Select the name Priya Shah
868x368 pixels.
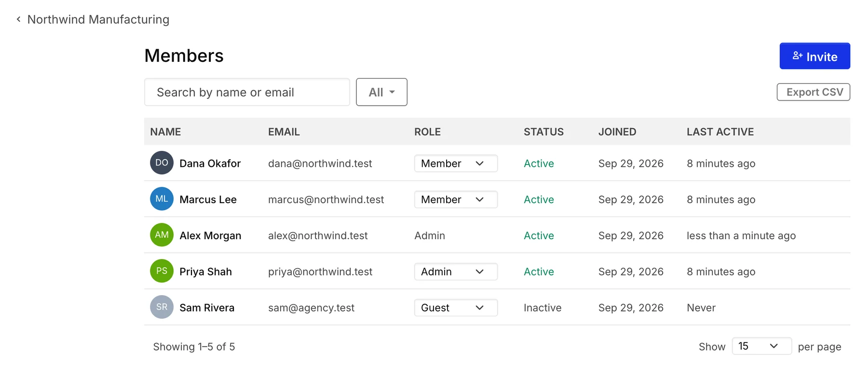tap(205, 272)
